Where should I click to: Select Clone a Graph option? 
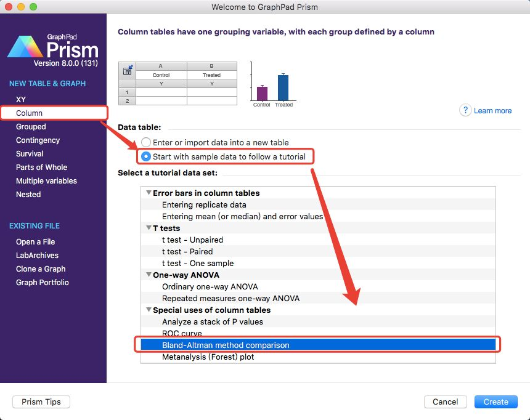[x=41, y=269]
